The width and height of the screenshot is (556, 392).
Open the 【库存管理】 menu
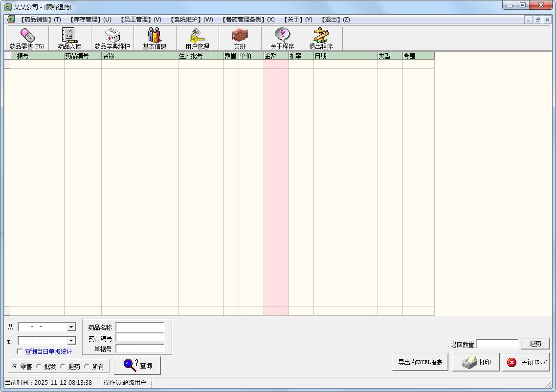pyautogui.click(x=90, y=20)
